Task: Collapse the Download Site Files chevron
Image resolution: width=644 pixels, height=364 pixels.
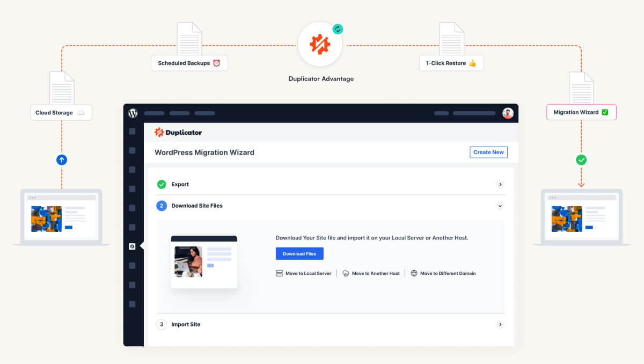Action: pyautogui.click(x=500, y=206)
